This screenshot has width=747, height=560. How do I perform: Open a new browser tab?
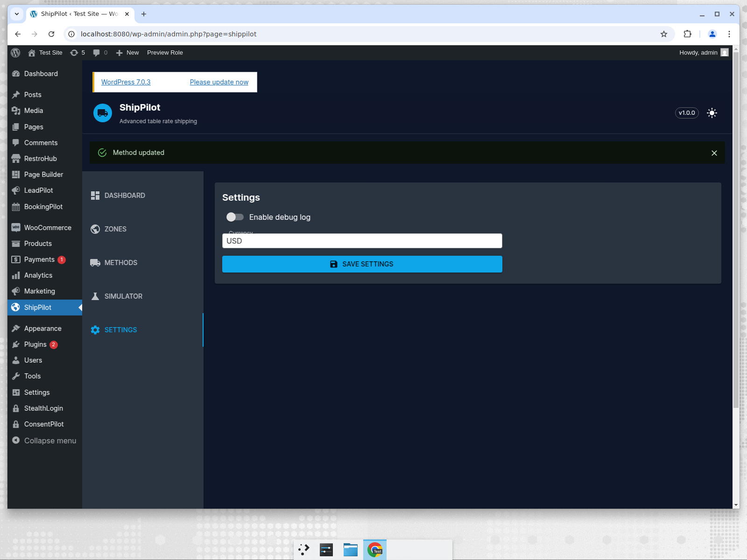click(144, 14)
